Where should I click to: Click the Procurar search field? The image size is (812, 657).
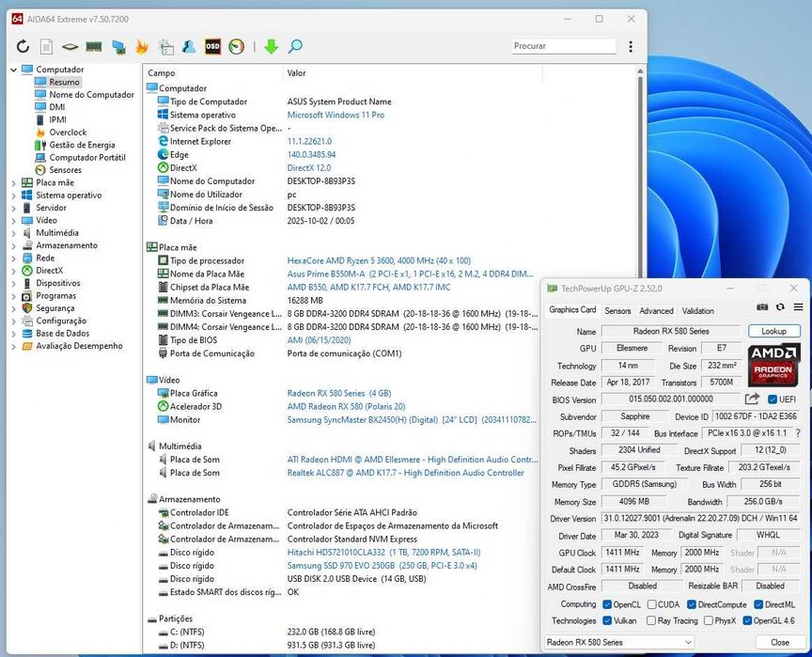(x=564, y=46)
